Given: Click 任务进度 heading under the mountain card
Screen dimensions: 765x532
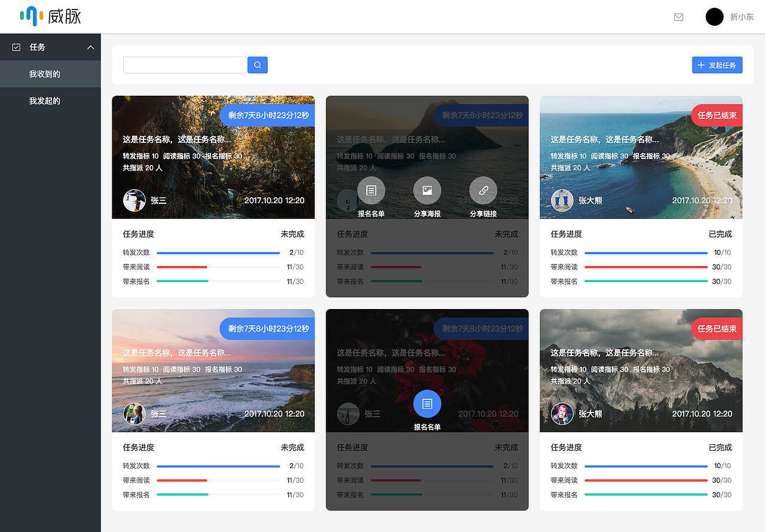Looking at the screenshot, I should pos(567,448).
